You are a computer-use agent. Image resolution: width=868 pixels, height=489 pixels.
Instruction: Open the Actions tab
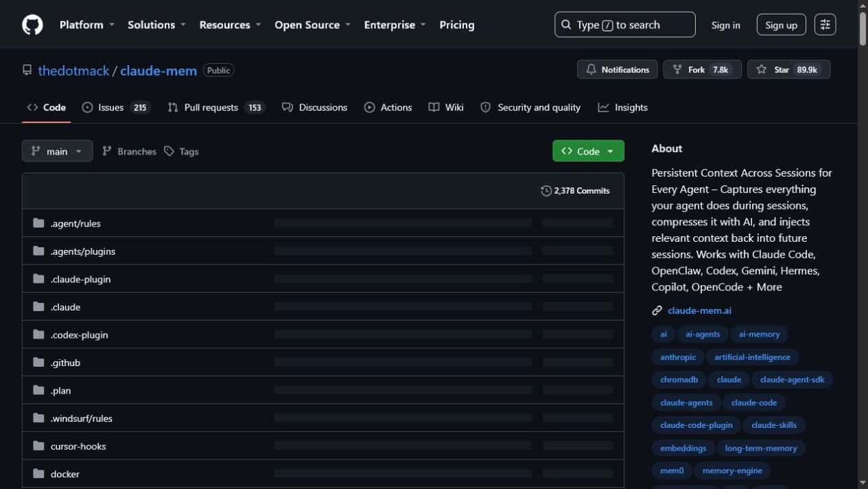(388, 107)
